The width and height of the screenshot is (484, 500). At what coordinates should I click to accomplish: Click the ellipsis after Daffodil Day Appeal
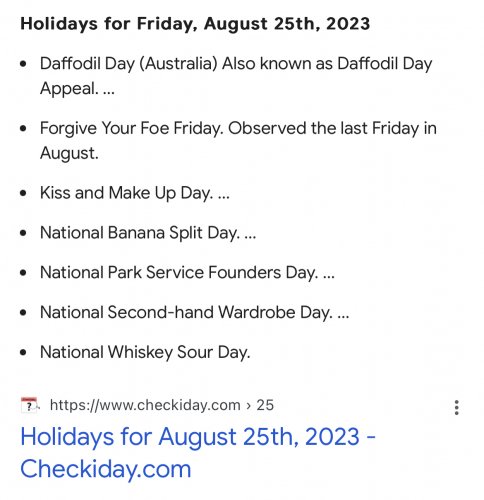point(109,92)
